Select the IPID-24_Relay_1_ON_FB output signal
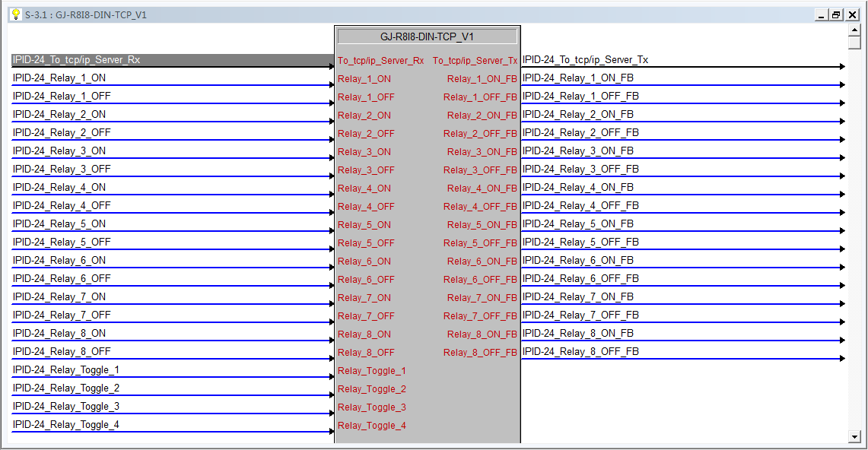 (x=682, y=78)
